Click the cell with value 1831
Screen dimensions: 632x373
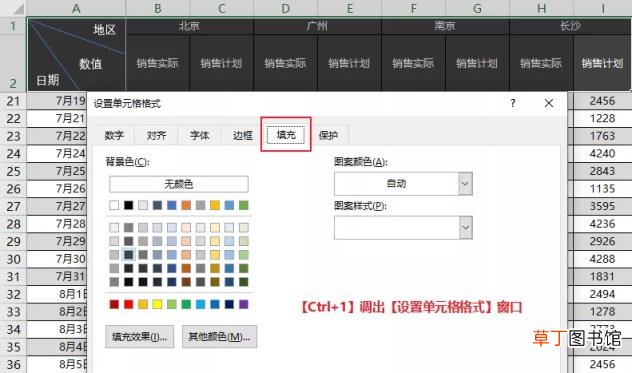[x=602, y=277]
